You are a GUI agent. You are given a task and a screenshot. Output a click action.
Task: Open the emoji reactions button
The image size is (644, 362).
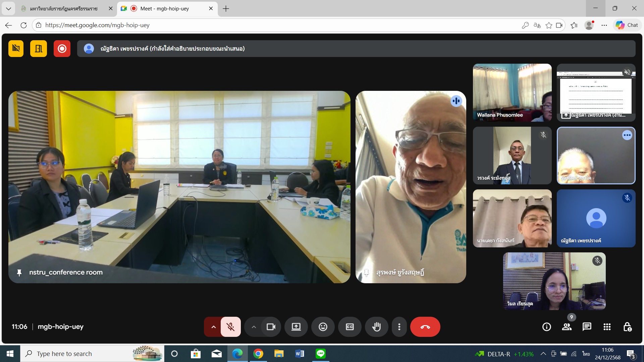pyautogui.click(x=323, y=327)
